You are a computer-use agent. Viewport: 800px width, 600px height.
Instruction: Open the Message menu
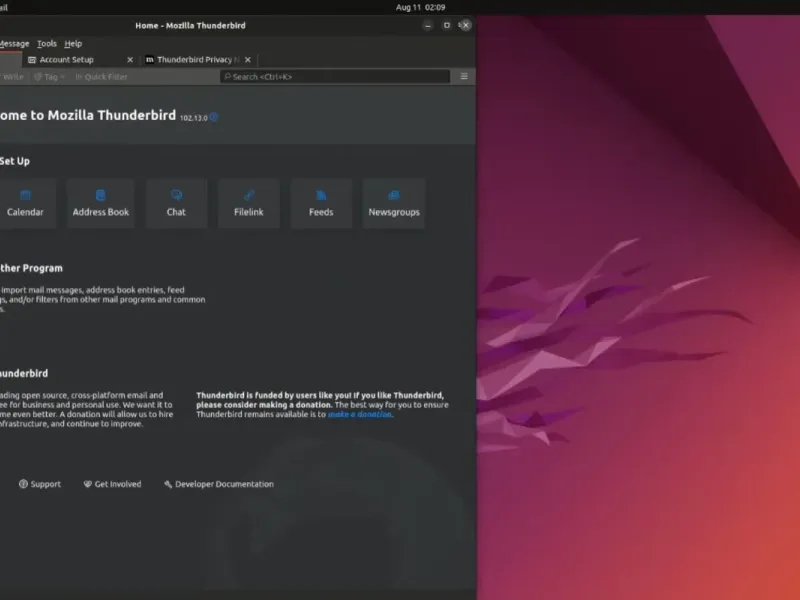pyautogui.click(x=14, y=43)
